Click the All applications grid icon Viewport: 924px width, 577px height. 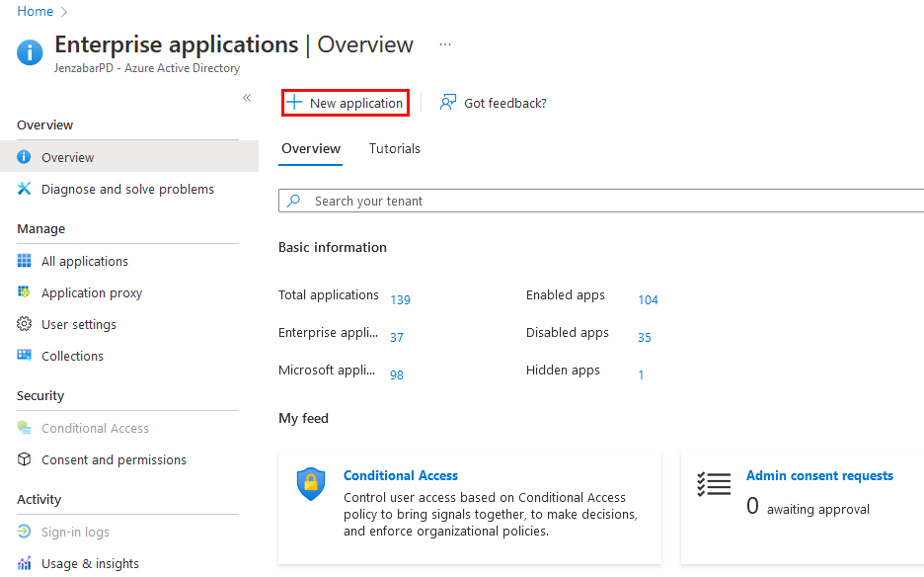[x=25, y=261]
